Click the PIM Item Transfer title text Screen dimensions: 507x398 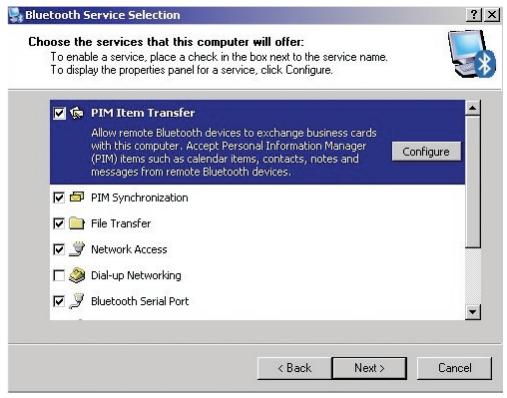pyautogui.click(x=143, y=113)
